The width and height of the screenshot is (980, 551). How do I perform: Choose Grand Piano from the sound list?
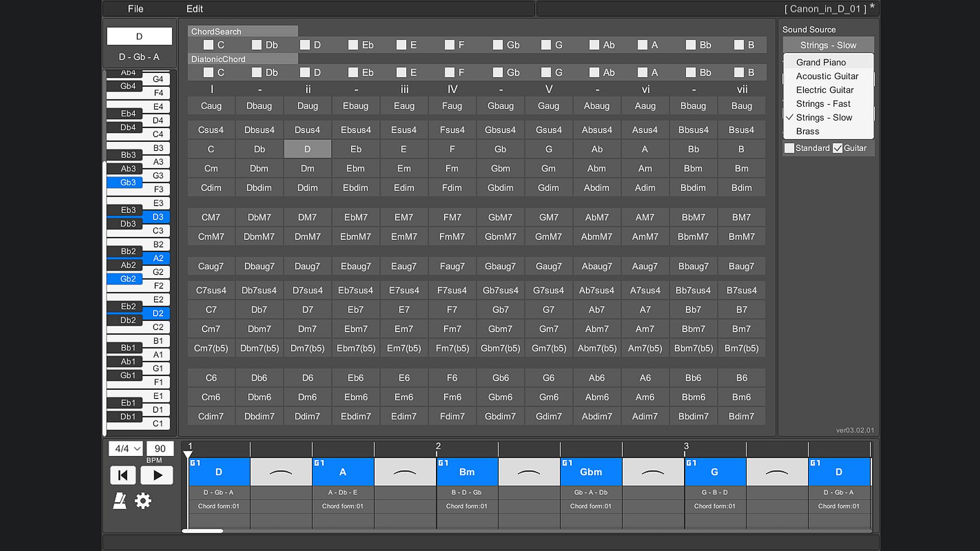(x=821, y=62)
